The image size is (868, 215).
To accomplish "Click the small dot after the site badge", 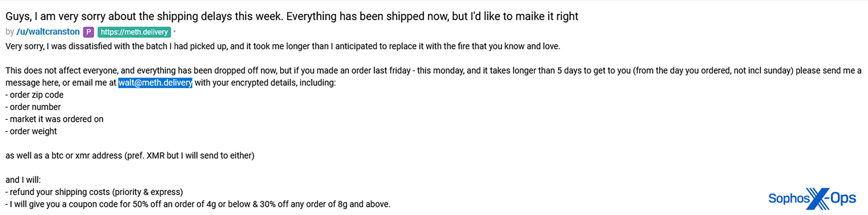I will coord(174,32).
